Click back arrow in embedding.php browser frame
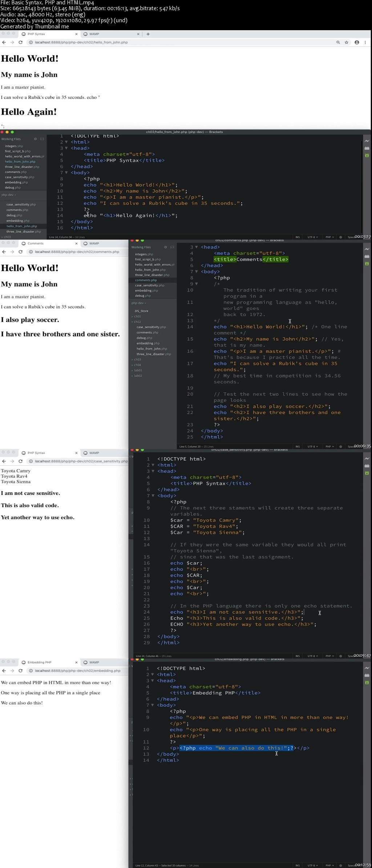 tap(4, 671)
